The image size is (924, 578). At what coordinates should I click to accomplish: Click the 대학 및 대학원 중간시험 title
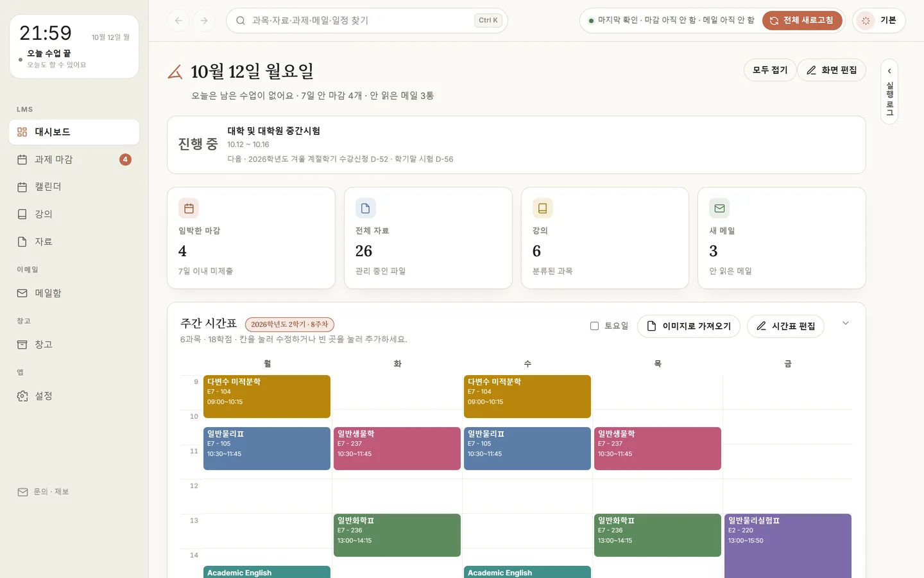click(x=274, y=131)
